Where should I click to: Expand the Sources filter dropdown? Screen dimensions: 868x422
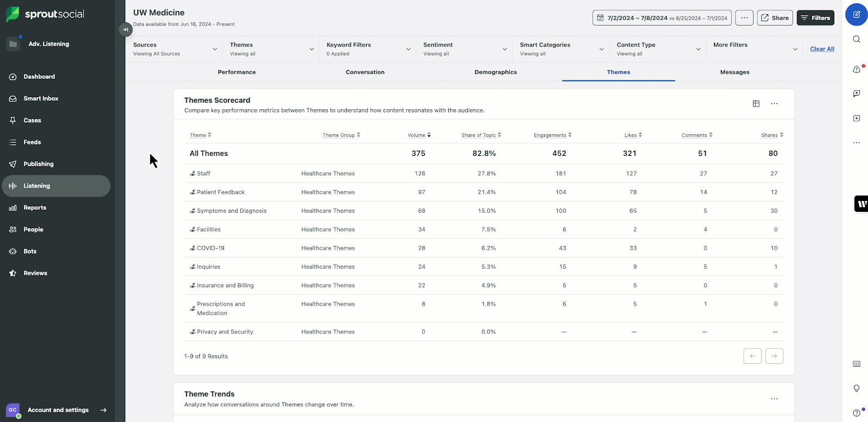tap(174, 49)
